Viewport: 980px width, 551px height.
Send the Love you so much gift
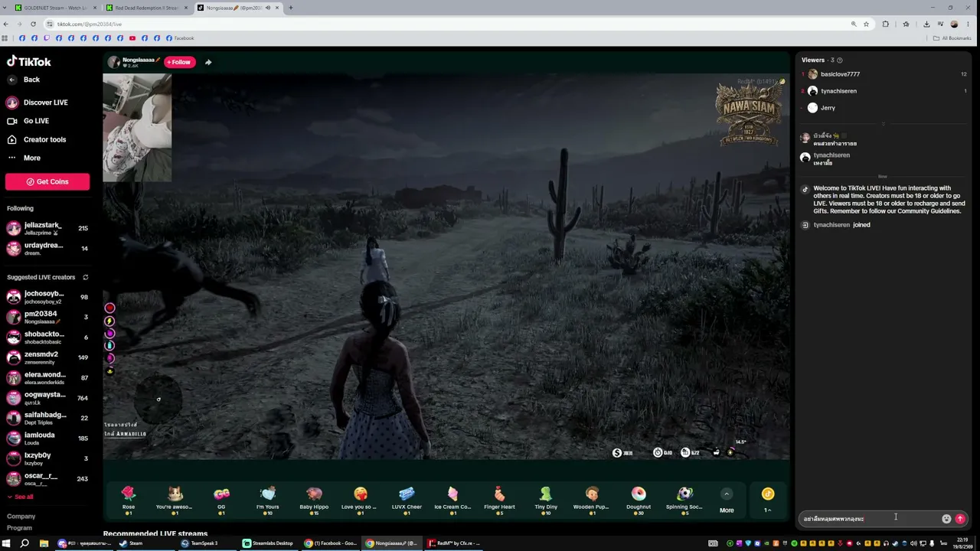(360, 498)
